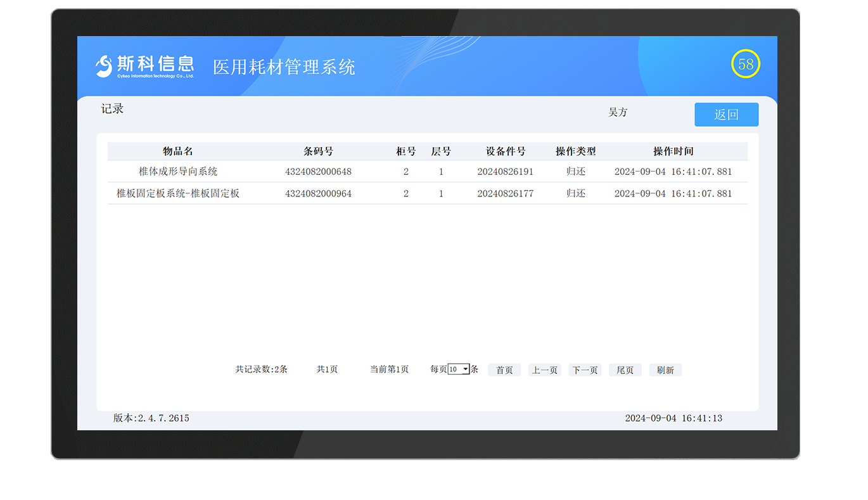Click the 操作类型 column header

(x=575, y=151)
